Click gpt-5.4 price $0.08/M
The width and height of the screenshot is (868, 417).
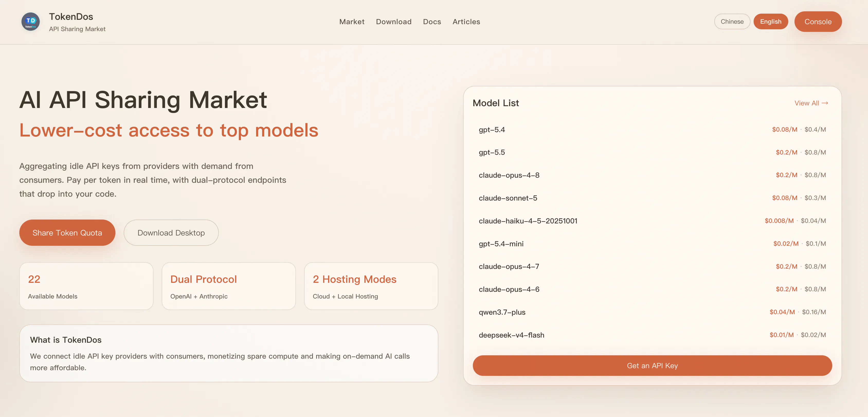pyautogui.click(x=784, y=129)
